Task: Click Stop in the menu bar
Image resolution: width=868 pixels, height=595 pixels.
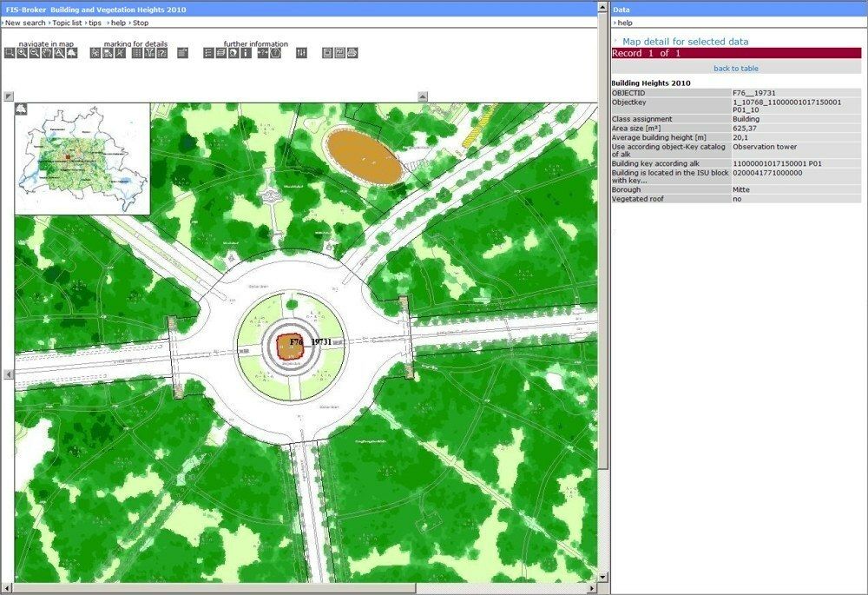Action: click(x=141, y=23)
